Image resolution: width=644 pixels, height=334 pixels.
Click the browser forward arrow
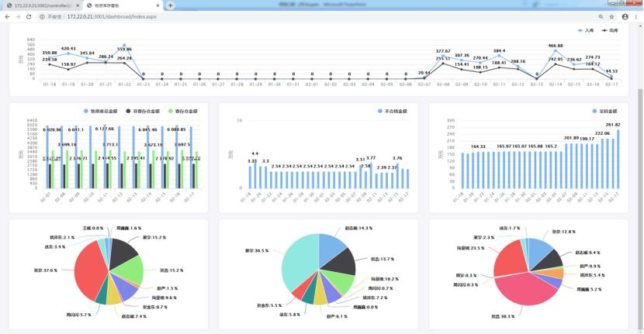pyautogui.click(x=19, y=16)
